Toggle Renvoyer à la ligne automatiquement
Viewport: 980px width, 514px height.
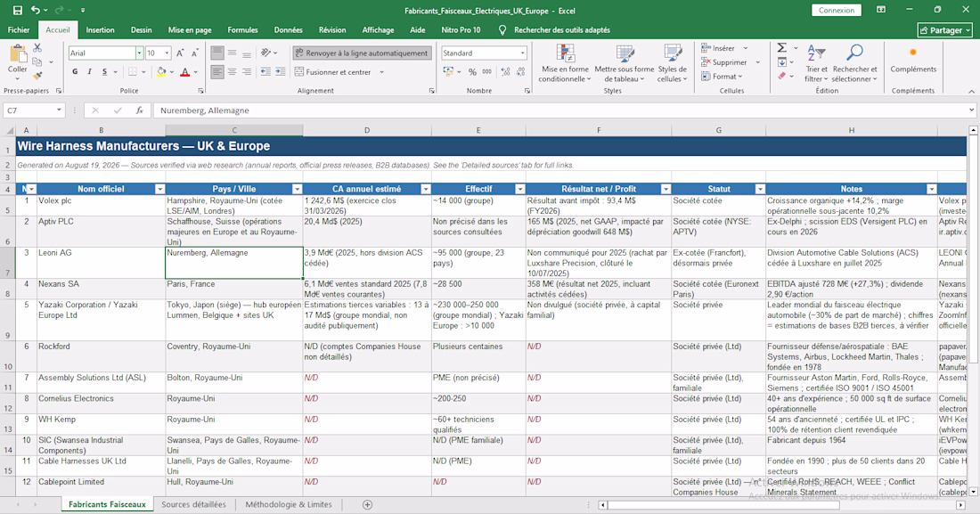click(x=361, y=53)
